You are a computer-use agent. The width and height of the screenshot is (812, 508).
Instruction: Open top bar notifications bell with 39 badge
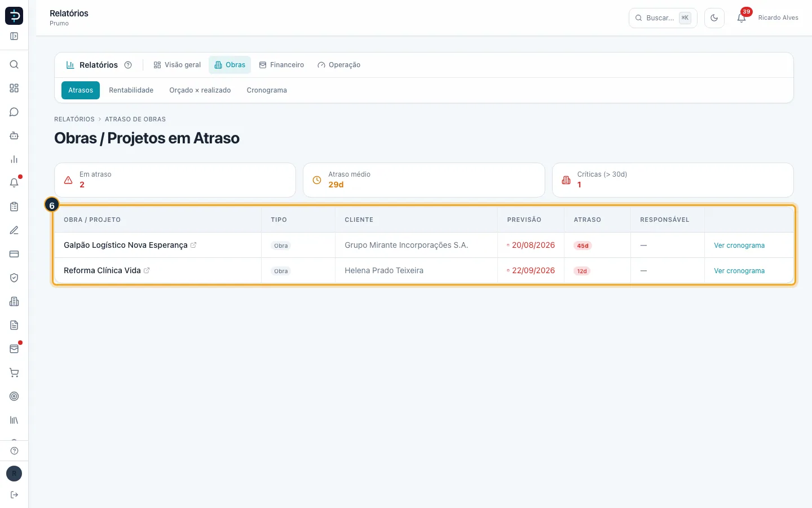(x=742, y=17)
